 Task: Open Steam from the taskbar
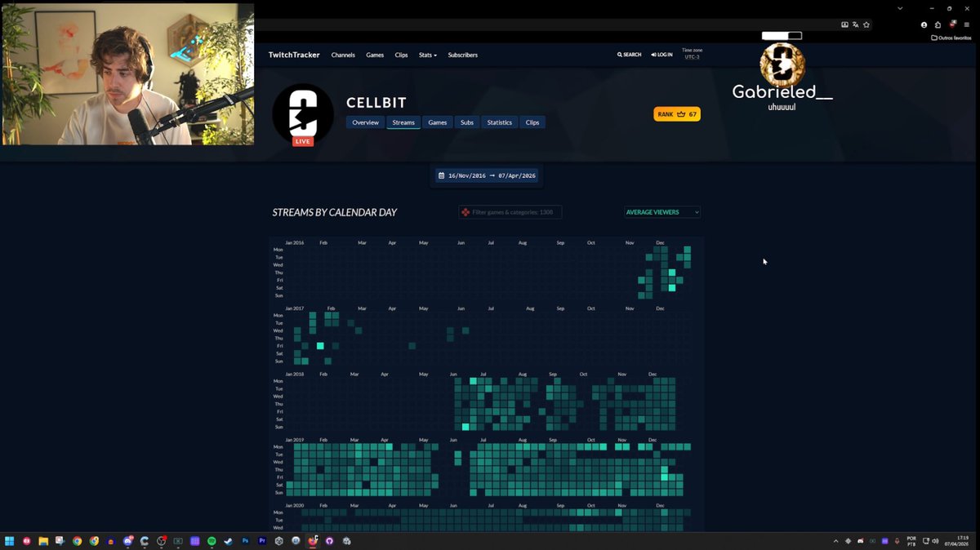coord(228,541)
